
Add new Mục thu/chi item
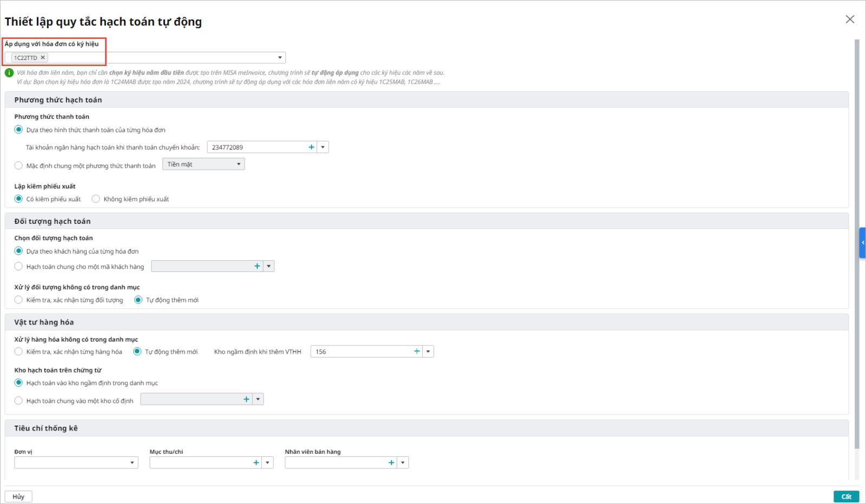256,462
